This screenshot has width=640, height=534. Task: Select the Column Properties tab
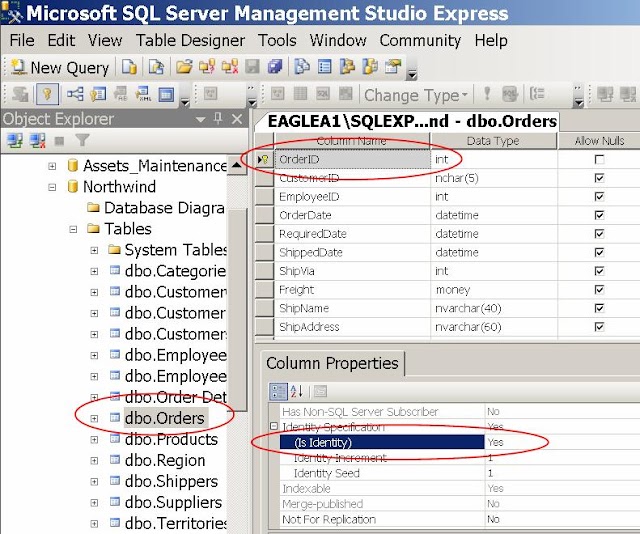pos(332,363)
